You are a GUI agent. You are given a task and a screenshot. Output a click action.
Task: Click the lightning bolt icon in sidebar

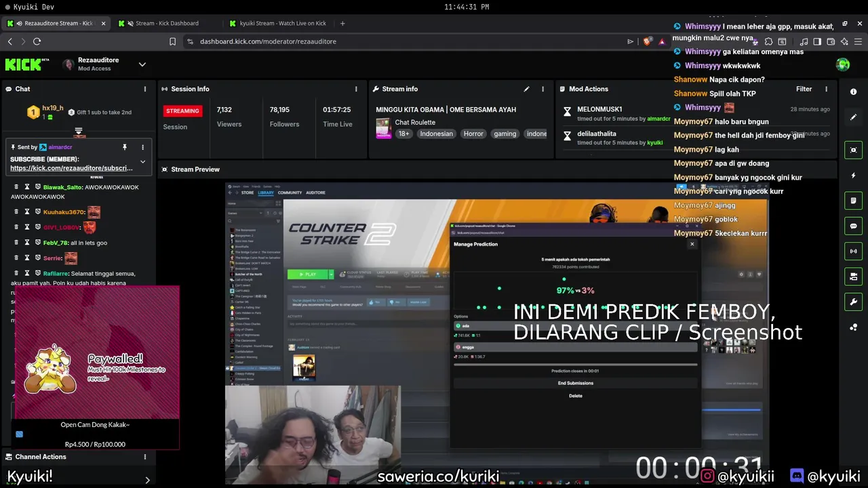pyautogui.click(x=853, y=176)
